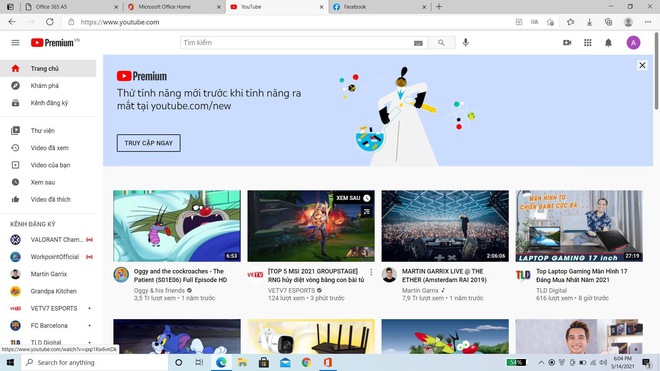This screenshot has width=660, height=371.
Task: Open WorkpointOfficial channel subscription
Action: 48,257
